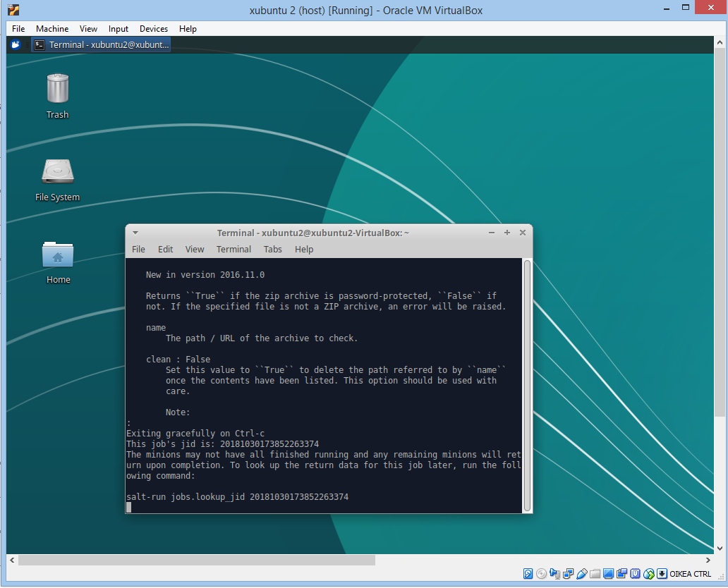Open Terminal Tabs menu

coord(272,249)
